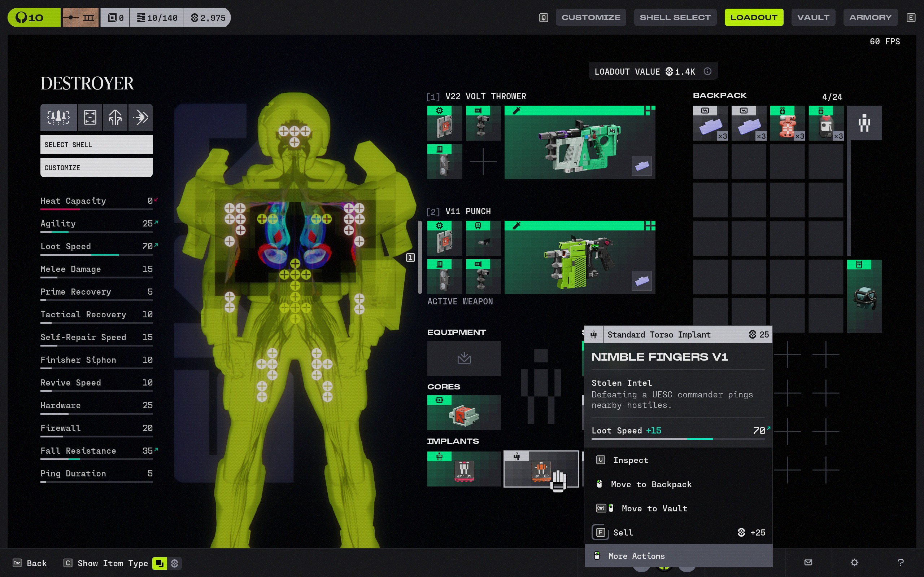This screenshot has width=924, height=577.
Task: Open settings gear in bottom bar
Action: click(x=854, y=562)
